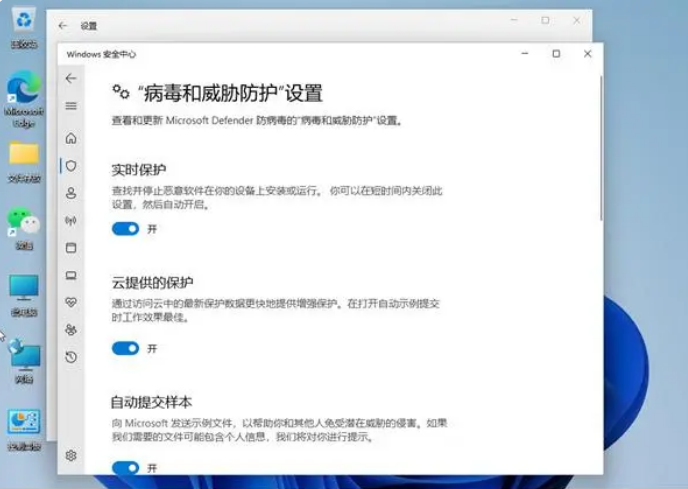Open App & browser control icon
The image size is (688, 489).
pyautogui.click(x=71, y=248)
